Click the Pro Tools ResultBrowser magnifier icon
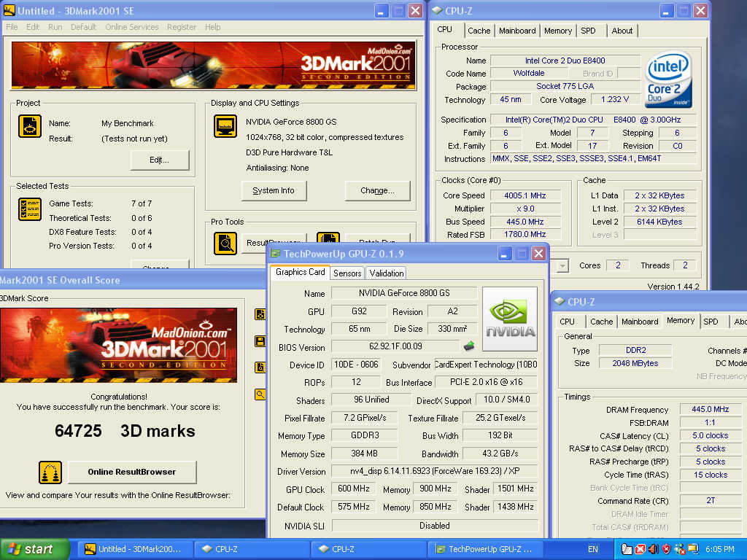 tap(225, 244)
